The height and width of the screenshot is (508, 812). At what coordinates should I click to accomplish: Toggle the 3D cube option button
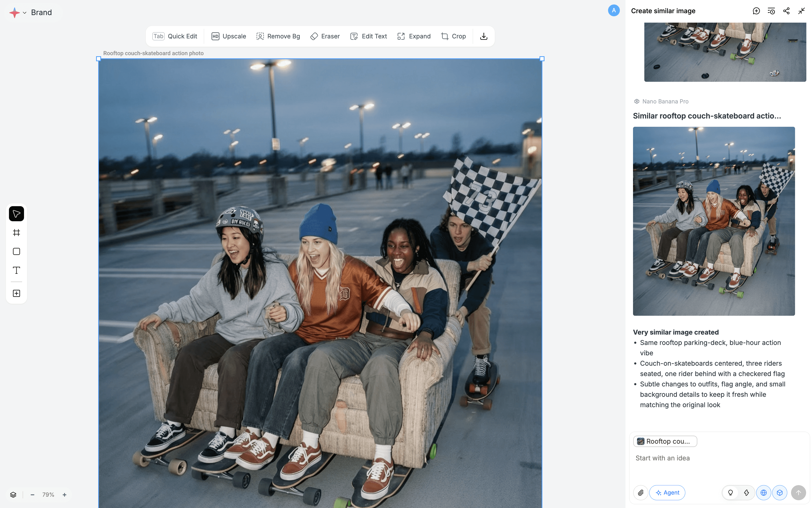[780, 492]
